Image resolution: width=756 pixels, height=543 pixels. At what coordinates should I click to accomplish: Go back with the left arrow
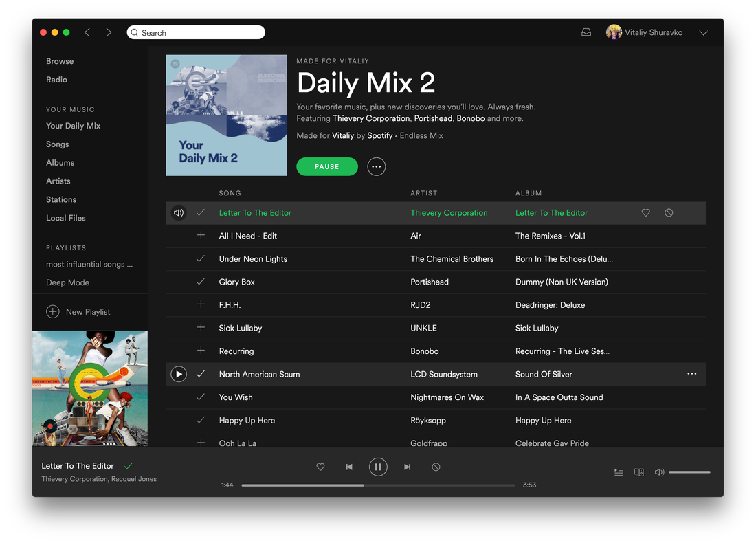click(87, 32)
